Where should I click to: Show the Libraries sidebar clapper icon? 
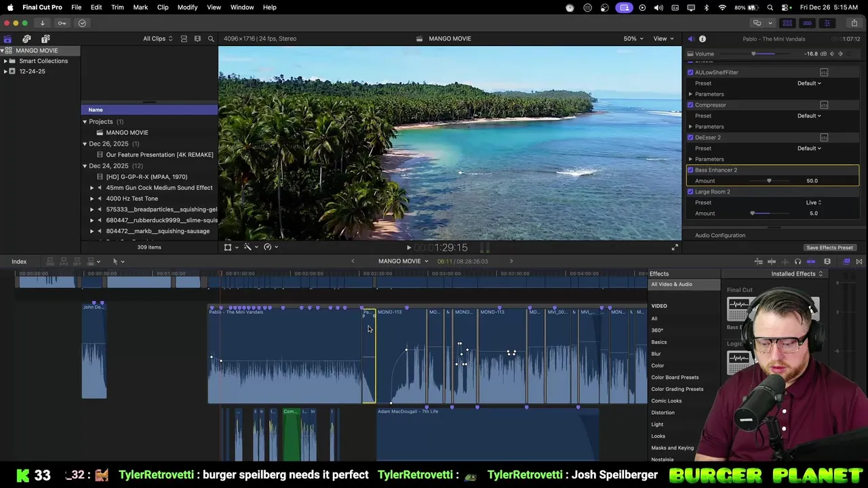tap(7, 39)
